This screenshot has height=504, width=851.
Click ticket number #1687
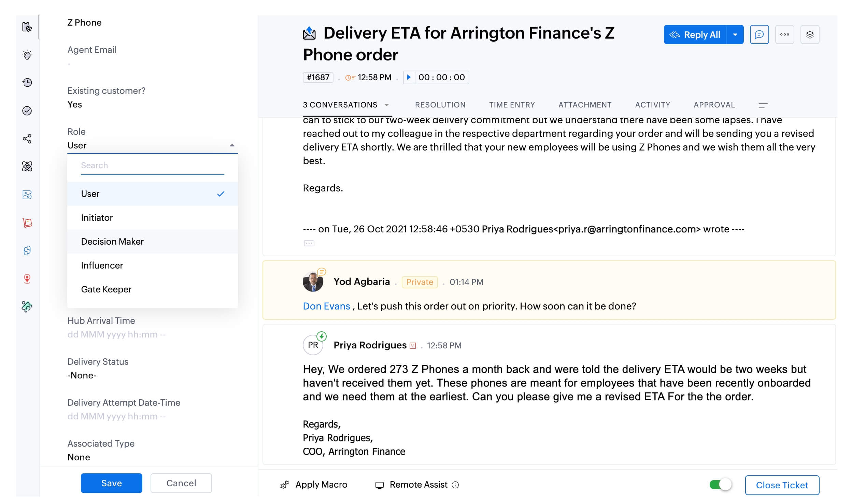coord(318,77)
